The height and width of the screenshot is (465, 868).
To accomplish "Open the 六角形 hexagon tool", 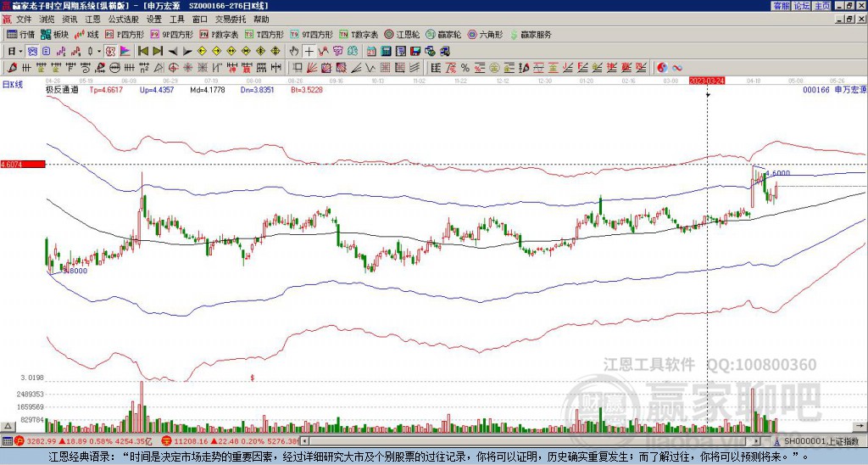I will [485, 34].
